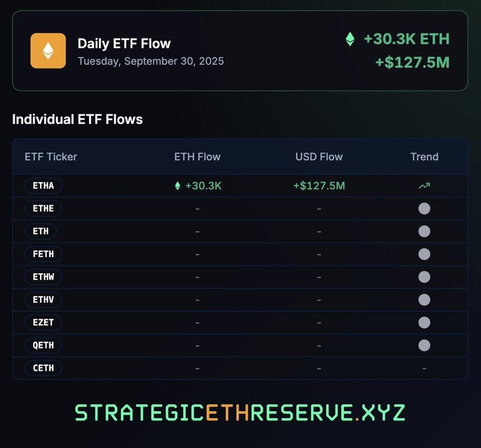
Task: Click the ETF Ticker column header
Action: [x=51, y=157]
